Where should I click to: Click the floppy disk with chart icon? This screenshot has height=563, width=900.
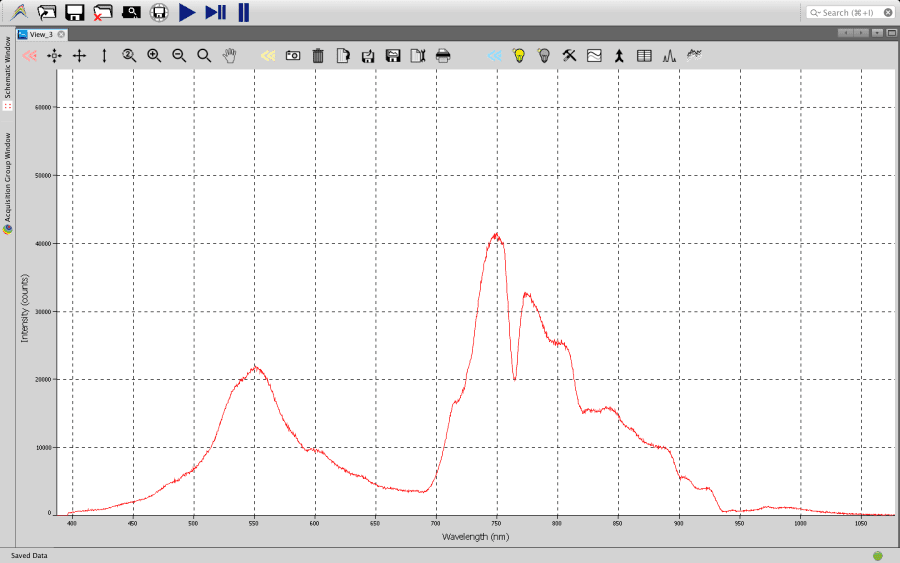[x=393, y=56]
